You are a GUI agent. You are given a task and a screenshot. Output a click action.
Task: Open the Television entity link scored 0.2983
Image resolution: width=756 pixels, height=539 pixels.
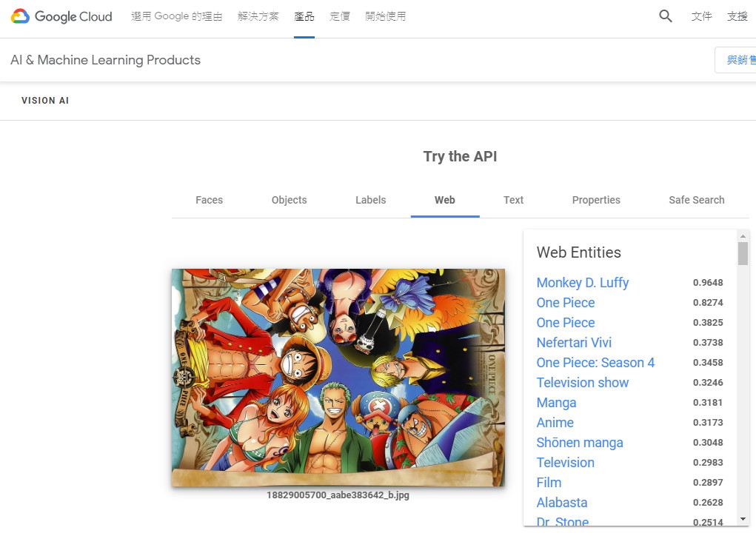[566, 462]
